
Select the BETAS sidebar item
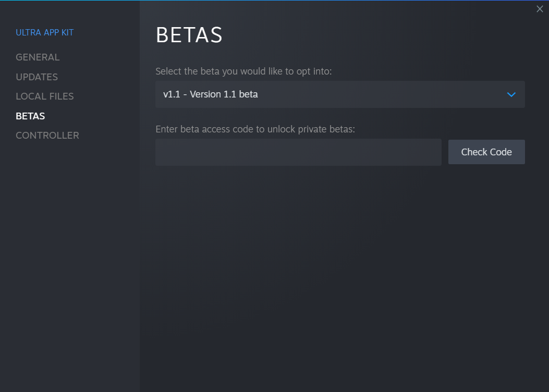tap(30, 116)
